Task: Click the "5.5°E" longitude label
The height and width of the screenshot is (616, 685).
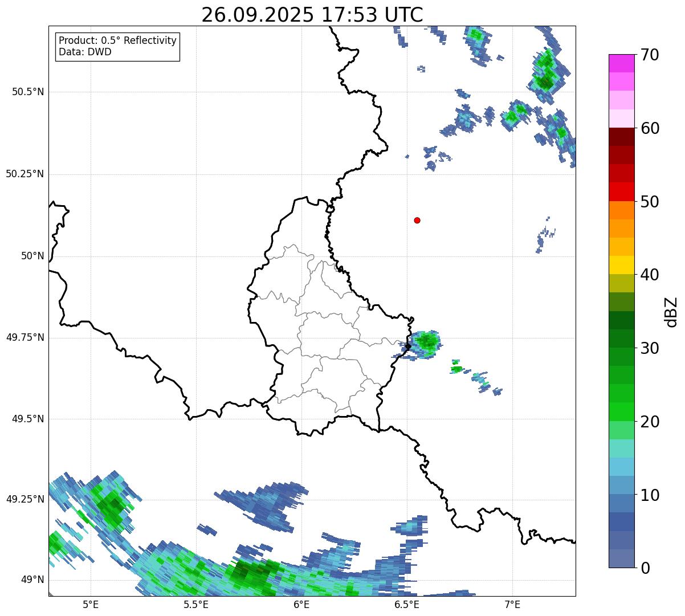Action: (196, 604)
